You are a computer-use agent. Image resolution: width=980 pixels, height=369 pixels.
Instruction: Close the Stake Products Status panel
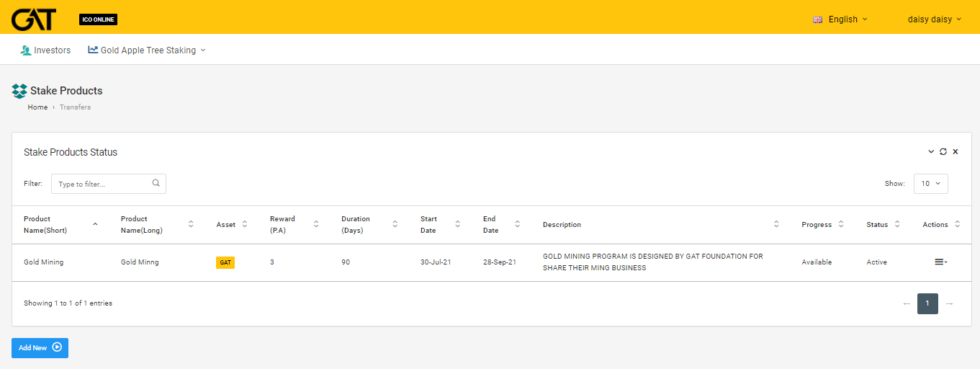click(956, 151)
